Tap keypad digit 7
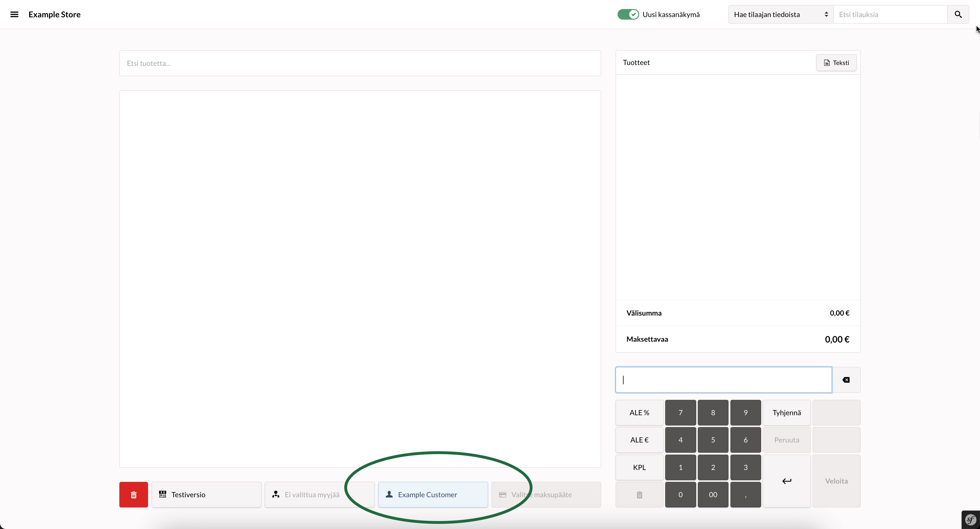 (x=681, y=412)
